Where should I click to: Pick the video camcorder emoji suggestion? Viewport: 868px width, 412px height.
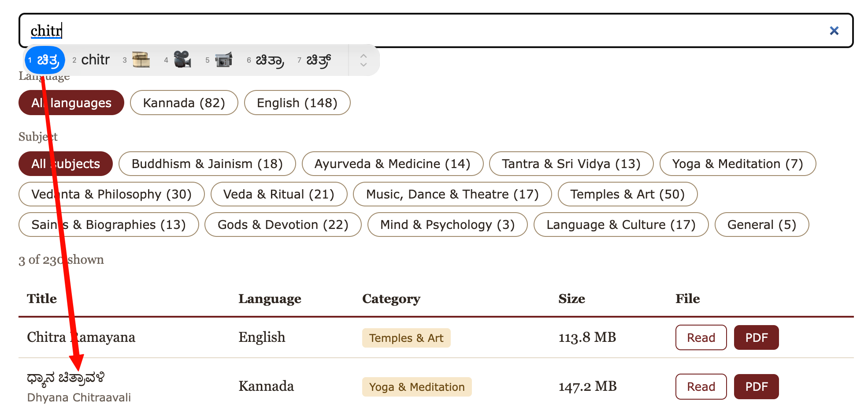tap(220, 60)
